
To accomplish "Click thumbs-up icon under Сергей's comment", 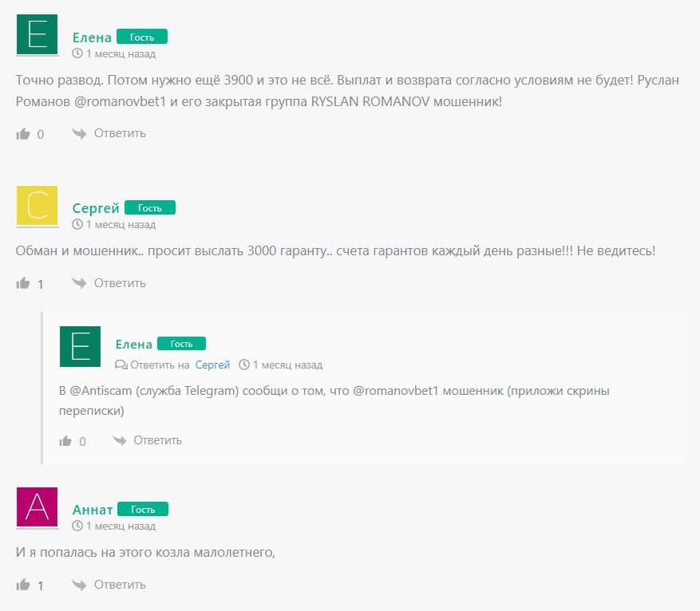I will click(x=23, y=283).
